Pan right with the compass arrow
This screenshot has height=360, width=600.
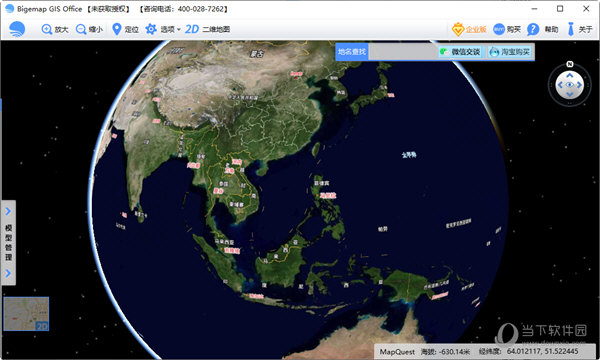(579, 85)
